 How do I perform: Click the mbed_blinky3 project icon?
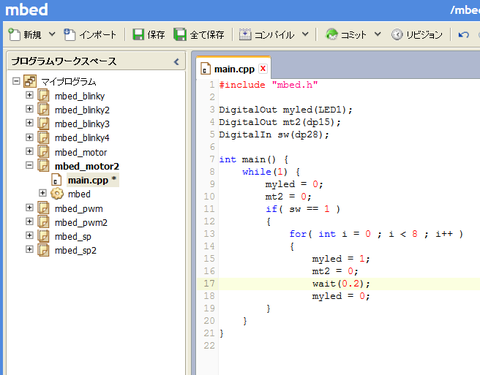[x=43, y=123]
